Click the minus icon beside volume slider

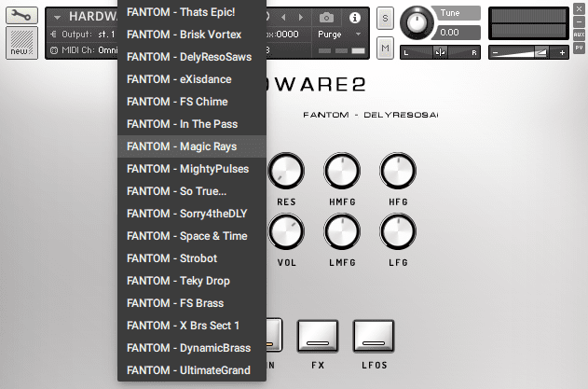tap(495, 52)
